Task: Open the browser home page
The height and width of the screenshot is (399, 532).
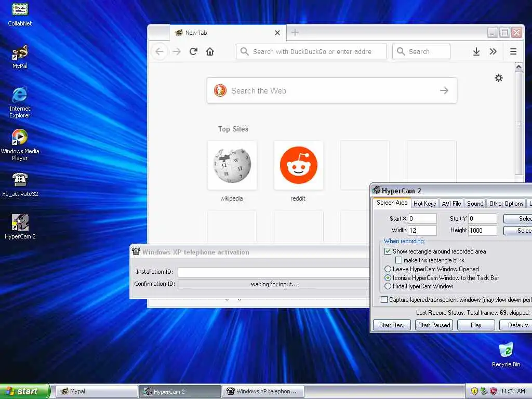Action: point(210,51)
